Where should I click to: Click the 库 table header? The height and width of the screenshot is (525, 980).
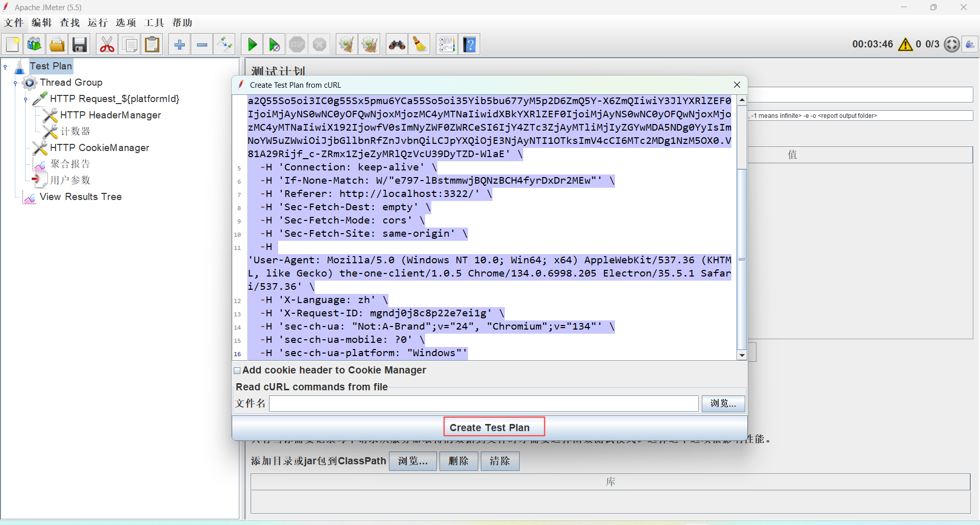pos(610,482)
